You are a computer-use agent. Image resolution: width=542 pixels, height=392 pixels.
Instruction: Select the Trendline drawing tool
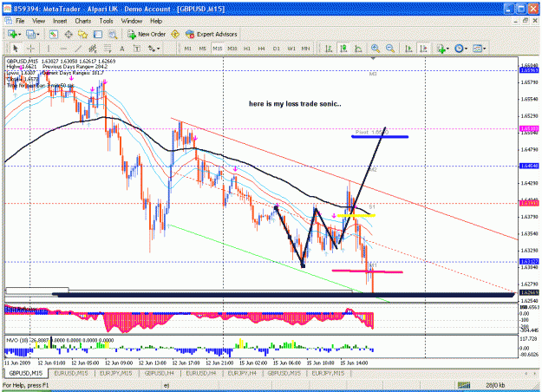[78, 49]
